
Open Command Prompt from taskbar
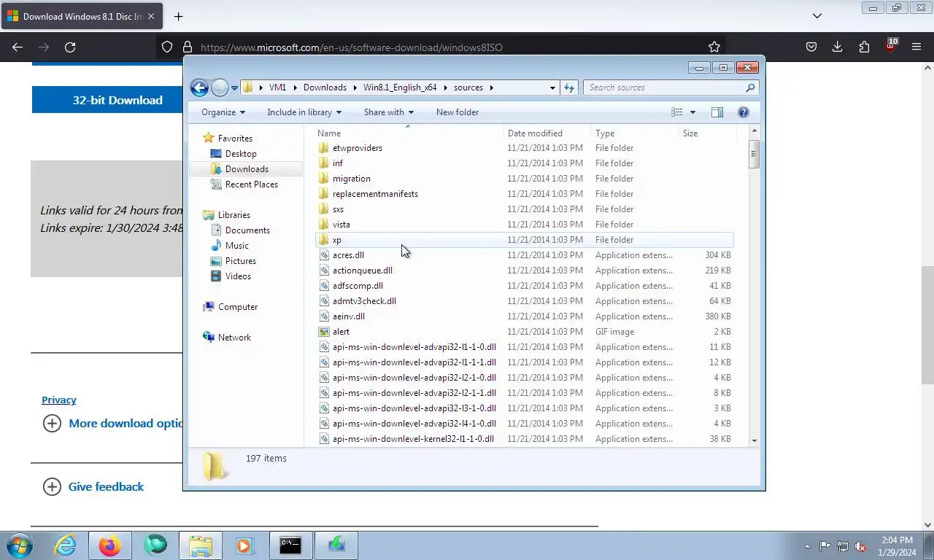[x=290, y=545]
